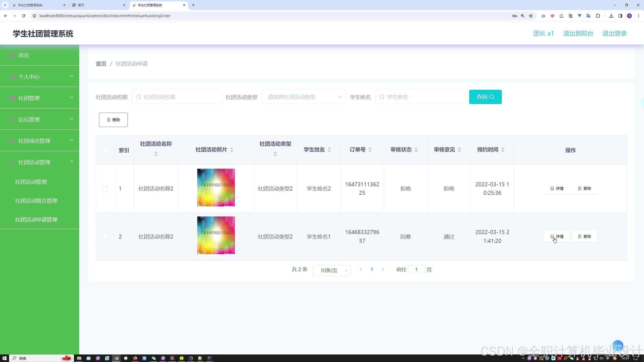Open the Chrome extensions puzzle icon
This screenshot has width=644, height=362.
click(598, 16)
